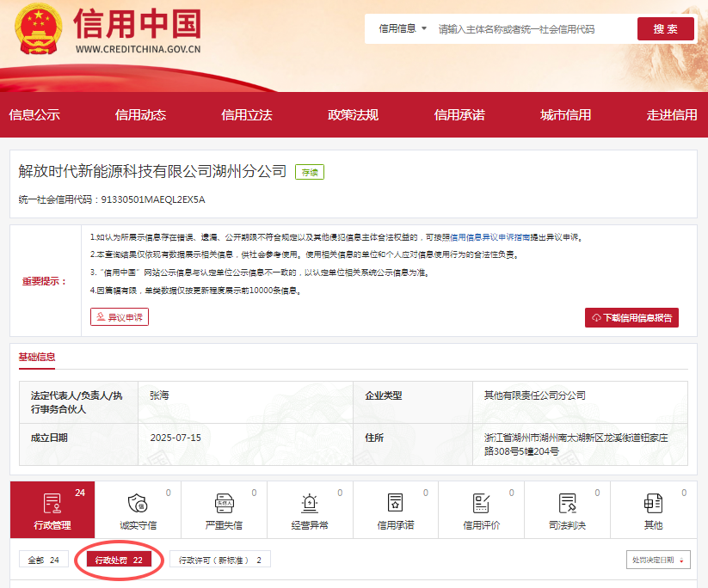
Task: Filter by 行政处罚 22 records
Action: (x=119, y=560)
